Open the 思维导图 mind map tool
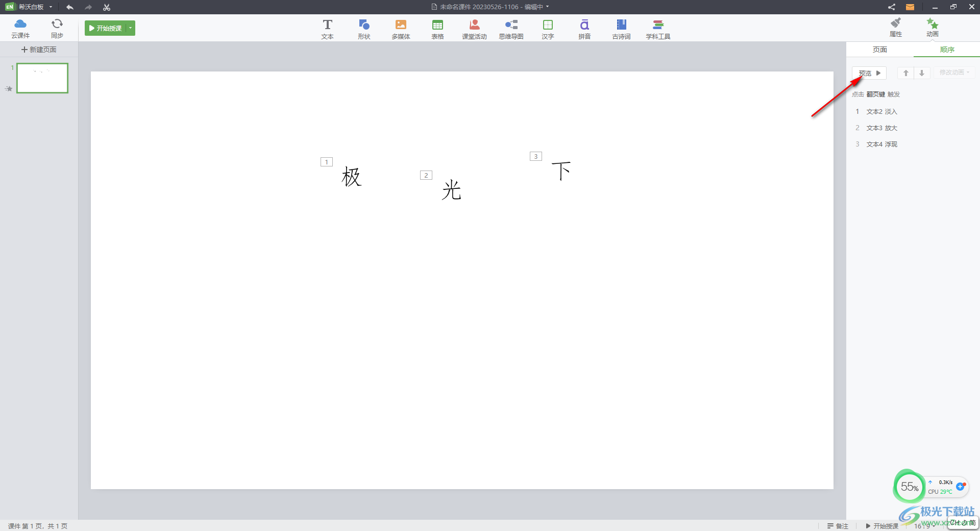This screenshot has width=980, height=531. [x=511, y=29]
